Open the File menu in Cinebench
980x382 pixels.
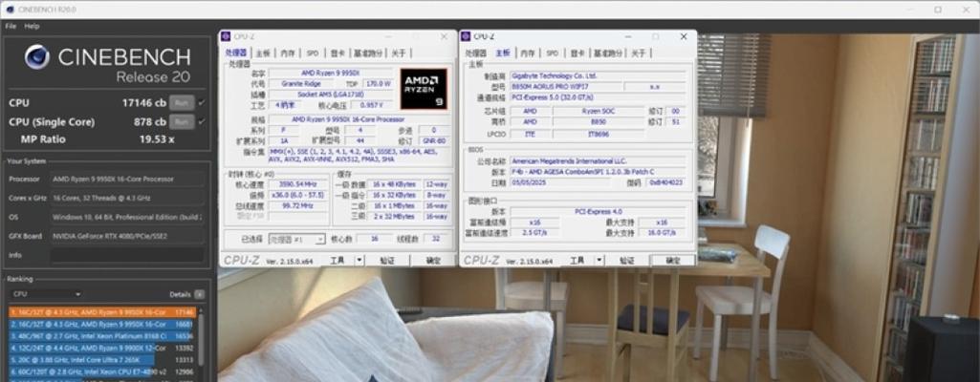(x=11, y=26)
